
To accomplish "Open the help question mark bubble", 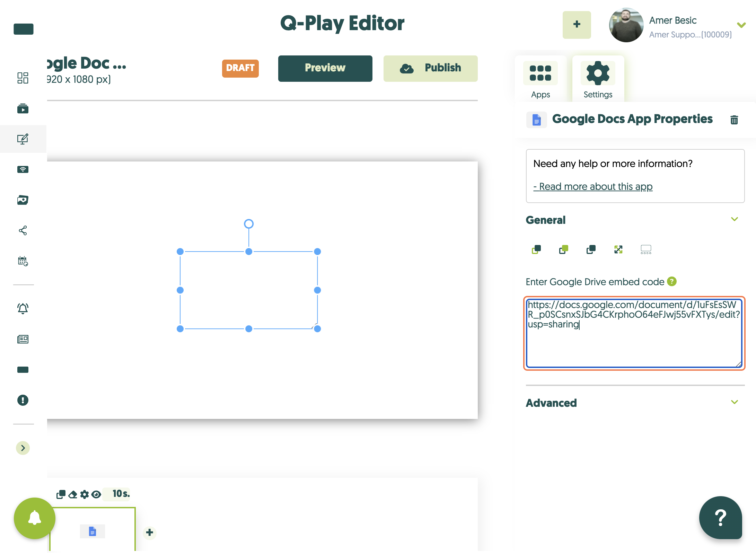I will click(720, 518).
